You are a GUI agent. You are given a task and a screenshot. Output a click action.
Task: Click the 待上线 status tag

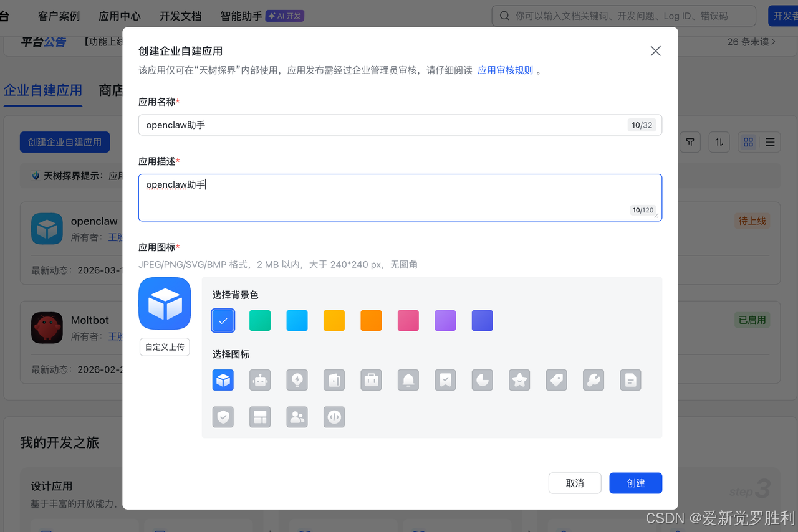pos(752,221)
